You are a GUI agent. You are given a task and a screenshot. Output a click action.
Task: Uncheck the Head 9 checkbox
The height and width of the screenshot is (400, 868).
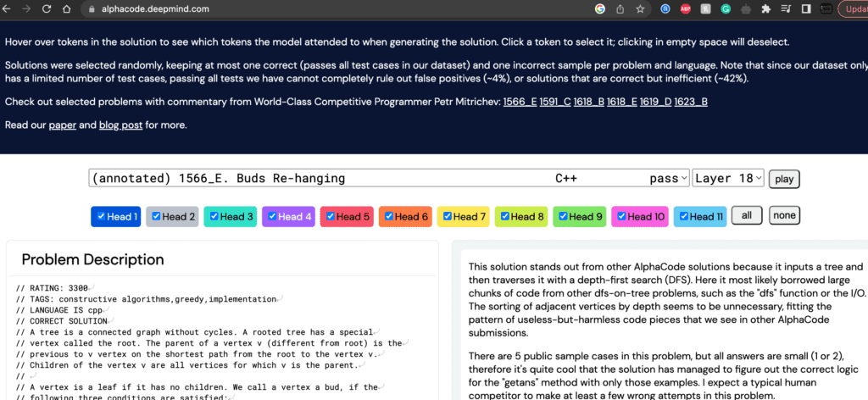[x=563, y=216]
